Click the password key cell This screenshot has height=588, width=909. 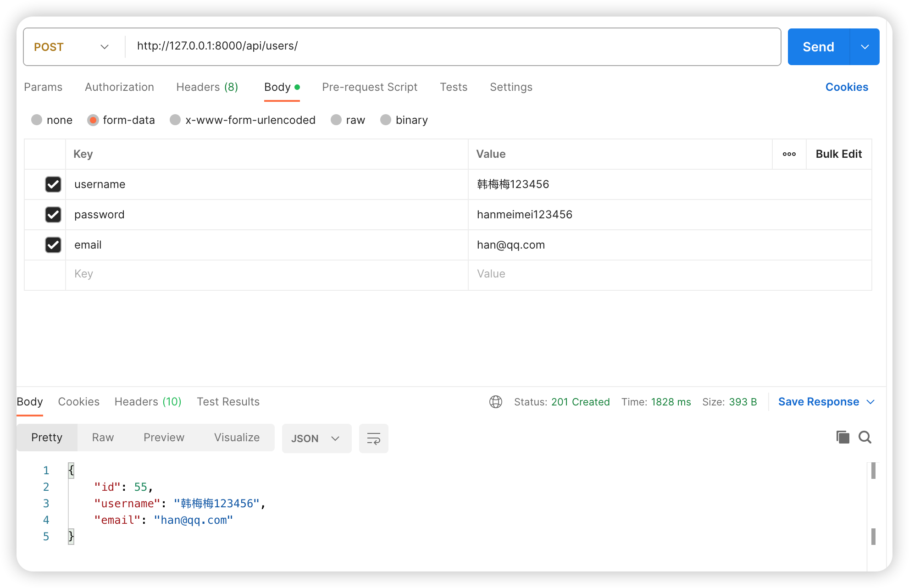pyautogui.click(x=266, y=215)
